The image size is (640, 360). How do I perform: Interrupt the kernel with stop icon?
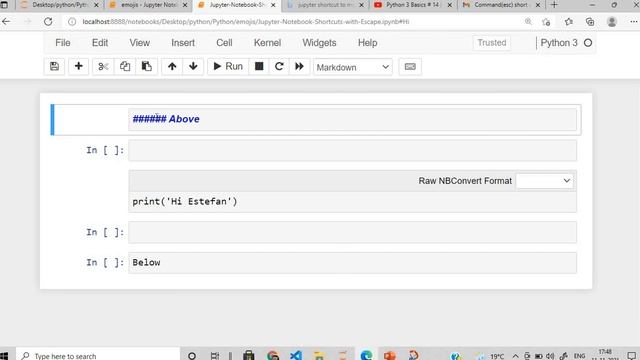[x=259, y=67]
